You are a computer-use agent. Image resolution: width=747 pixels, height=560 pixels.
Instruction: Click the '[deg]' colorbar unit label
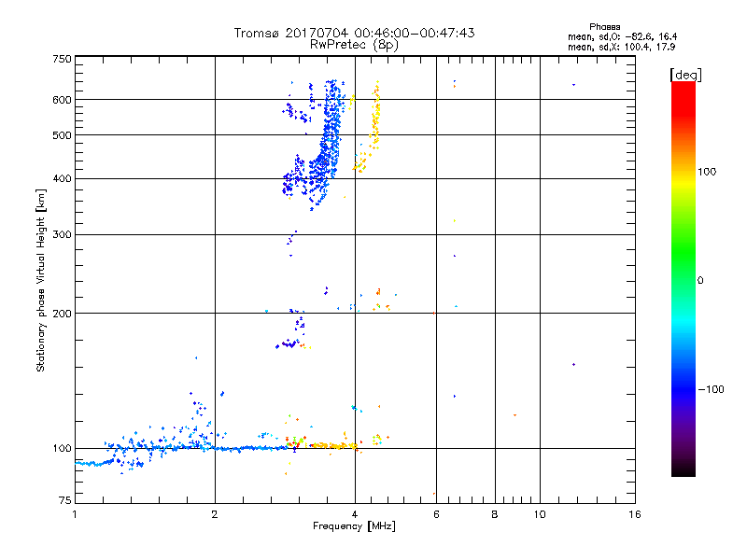point(685,75)
